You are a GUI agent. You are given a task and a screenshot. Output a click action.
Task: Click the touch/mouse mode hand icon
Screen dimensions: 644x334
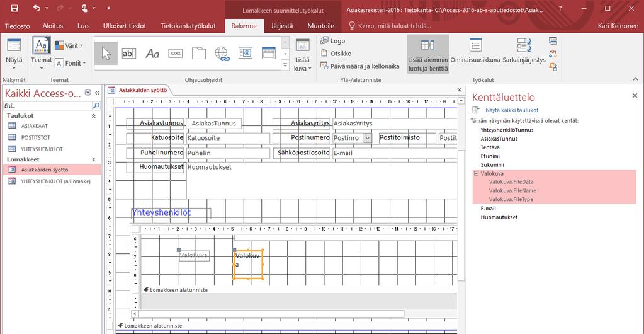[84, 8]
